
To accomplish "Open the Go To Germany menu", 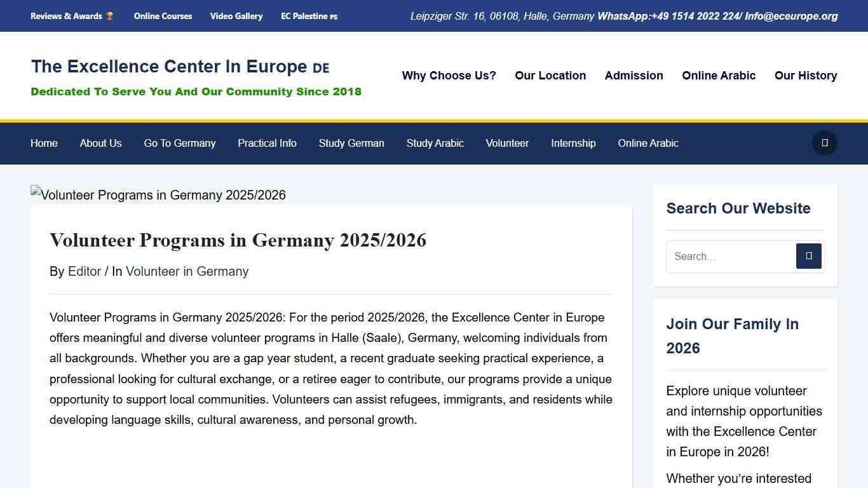I will click(x=180, y=143).
